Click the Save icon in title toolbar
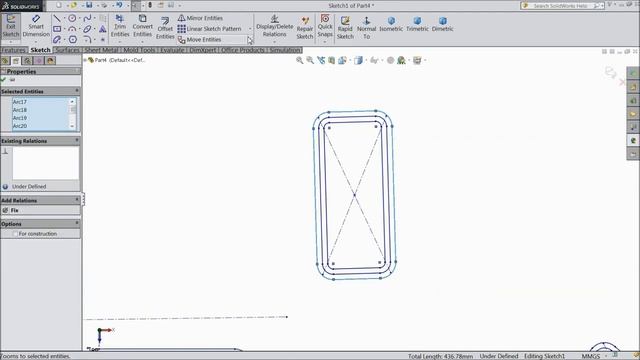 89,5
